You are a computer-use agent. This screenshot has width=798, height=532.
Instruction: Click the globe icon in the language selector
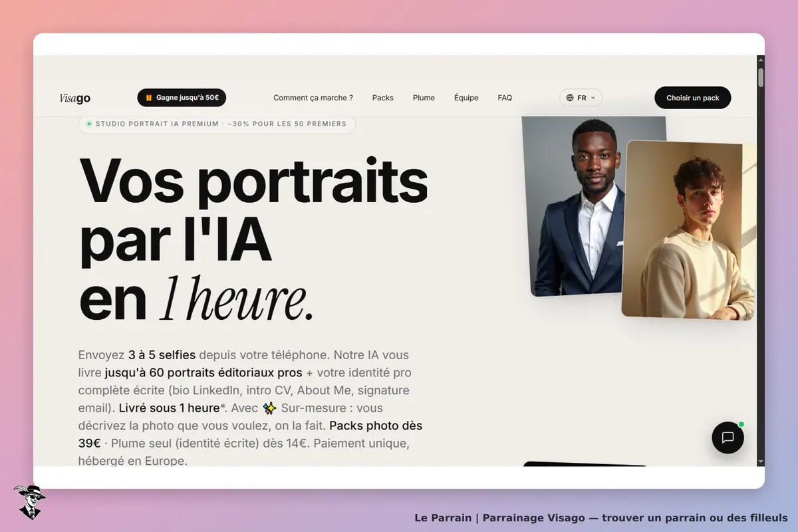pos(570,98)
